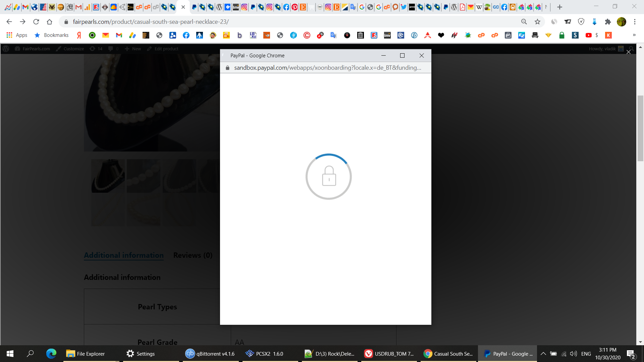The image size is (644, 362).
Task: Open File Explorer from the taskbar
Action: coord(91,354)
